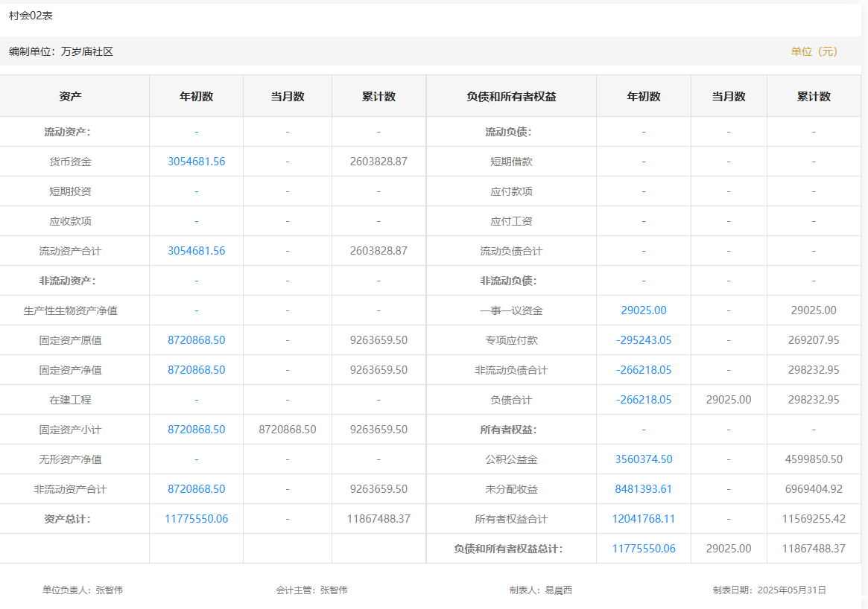The image size is (868, 609).
Task: Open 非流动负债合计 年初数 link
Action: 643,370
